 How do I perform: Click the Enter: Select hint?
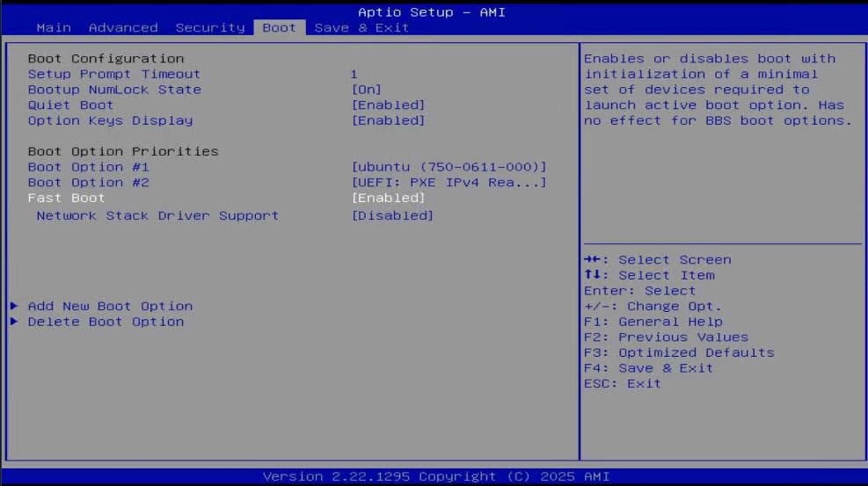(x=640, y=291)
